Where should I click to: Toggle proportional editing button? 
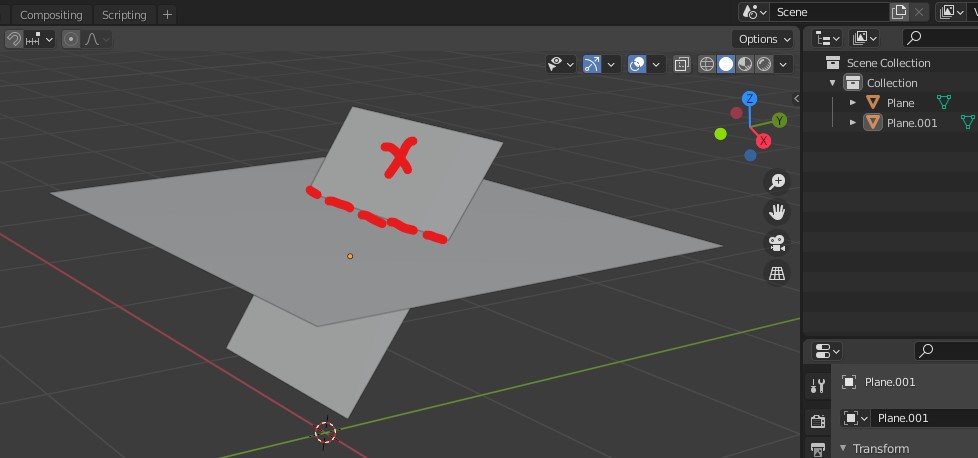(71, 39)
